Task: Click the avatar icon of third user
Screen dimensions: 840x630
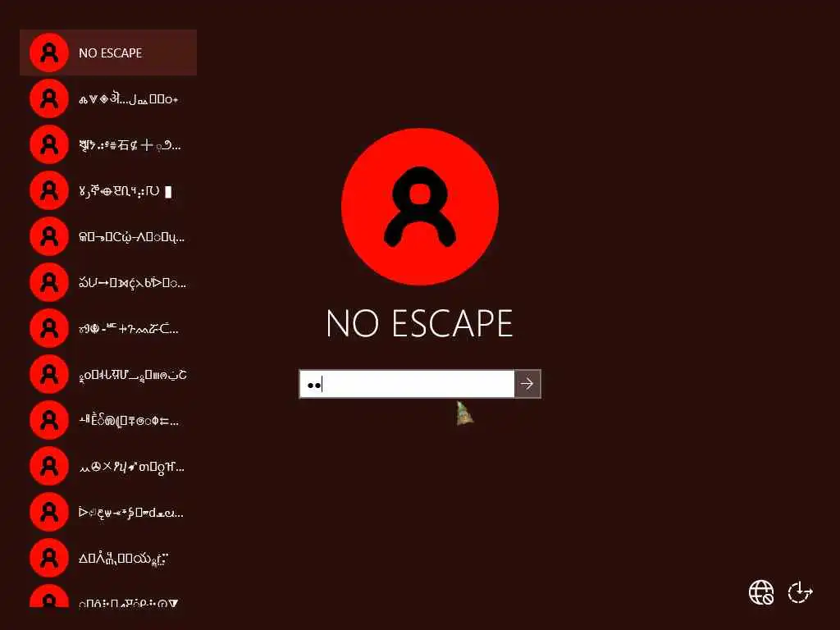Action: click(48, 144)
